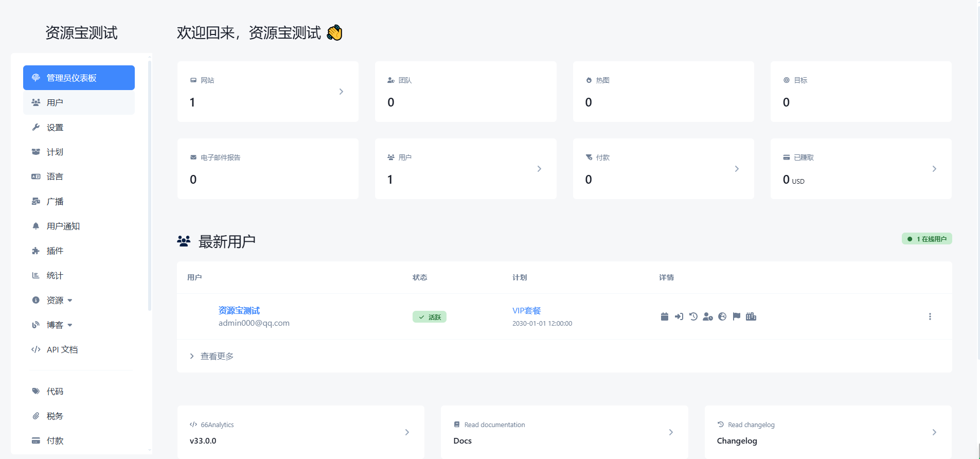
Task: Click the 状态 column header
Action: (x=420, y=277)
